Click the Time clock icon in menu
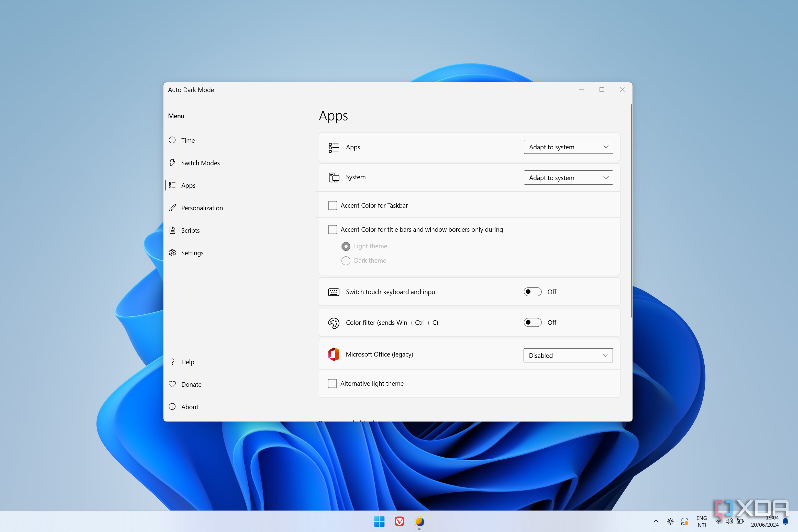The height and width of the screenshot is (532, 798). [172, 140]
